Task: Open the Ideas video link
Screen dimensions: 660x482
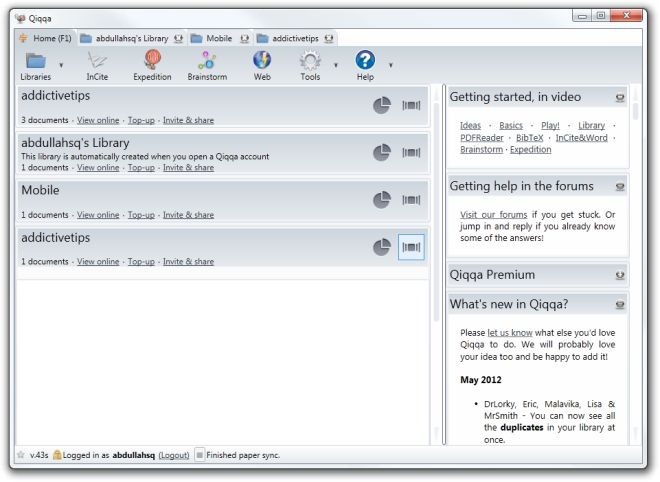Action: (470, 125)
